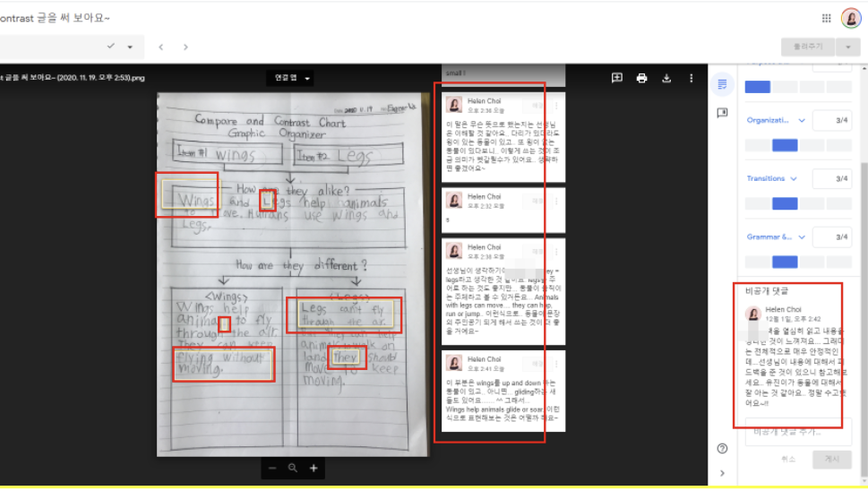Go to the next student arrow
The width and height of the screenshot is (868, 491).
point(185,47)
